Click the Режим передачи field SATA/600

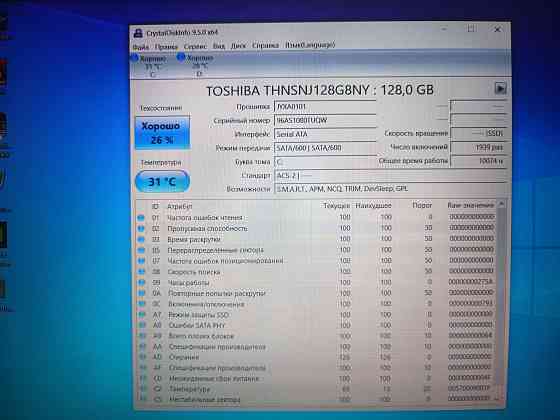coord(325,148)
